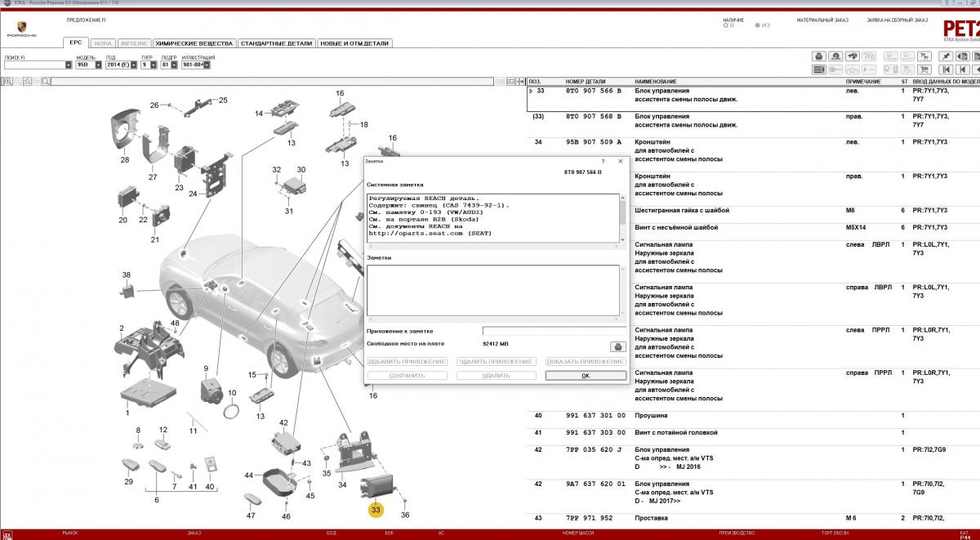This screenshot has height=540, width=980.
Task: Click the print icon in notes dialog
Action: click(618, 346)
